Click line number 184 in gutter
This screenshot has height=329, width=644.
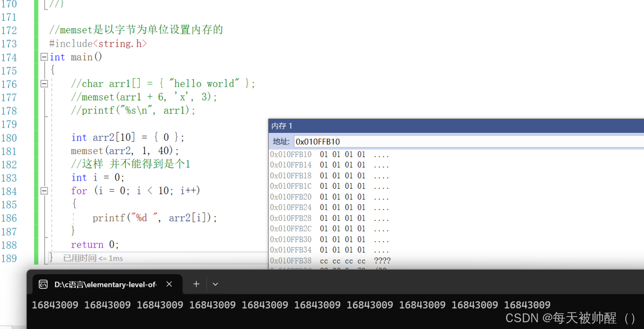(9, 191)
